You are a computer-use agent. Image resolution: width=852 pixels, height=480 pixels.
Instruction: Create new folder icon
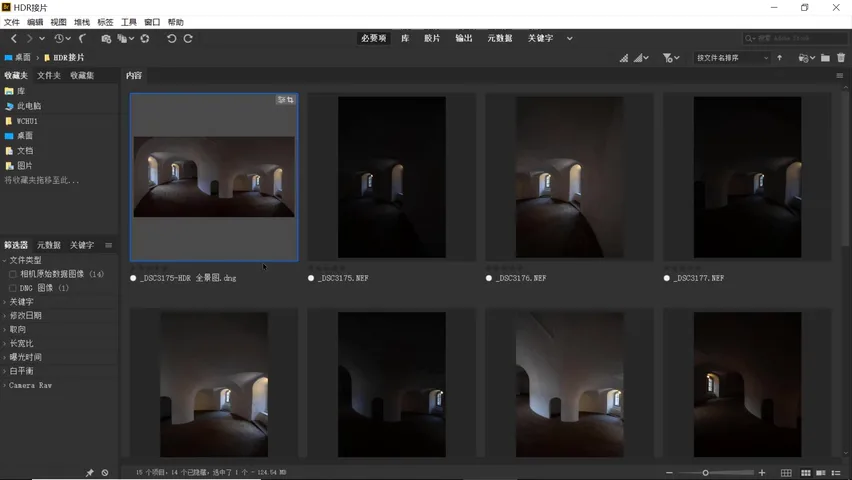825,58
